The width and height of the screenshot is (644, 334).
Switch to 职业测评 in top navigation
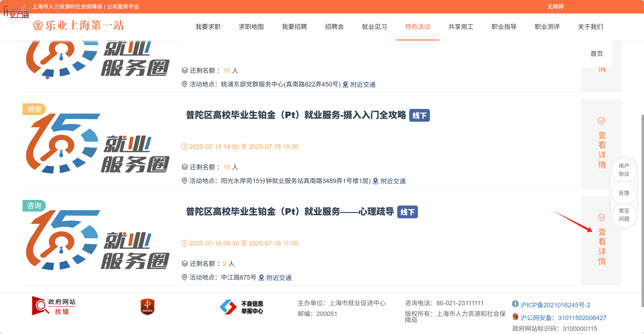[547, 27]
